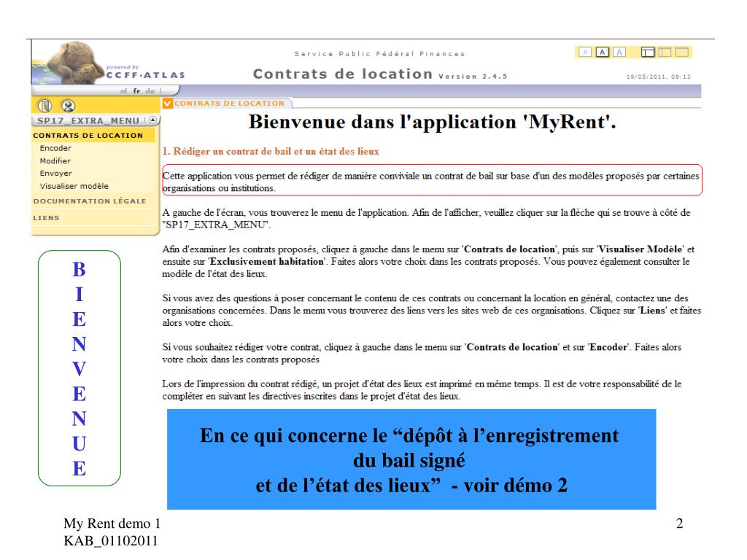Choose the layout with header and sidebar
The image size is (747, 560).
[648, 52]
